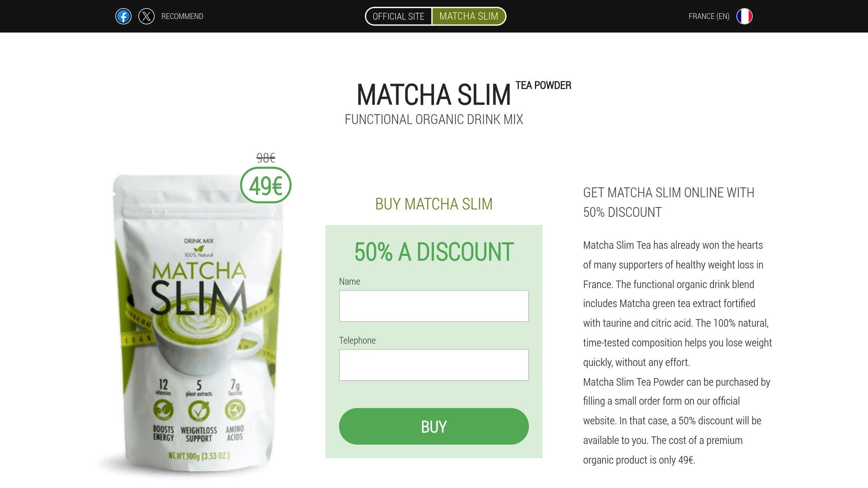Click the Facebook share icon
The image size is (868, 488).
pos(123,17)
